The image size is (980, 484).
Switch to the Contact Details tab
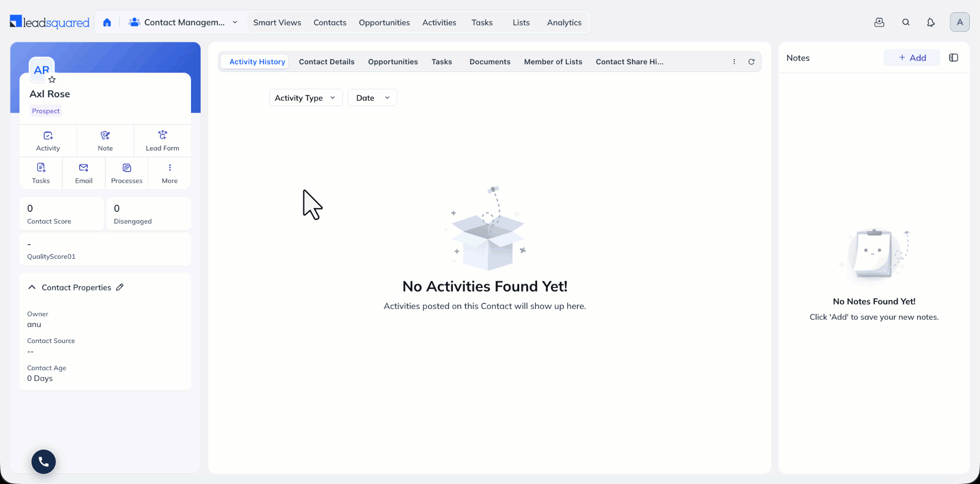[x=327, y=62]
